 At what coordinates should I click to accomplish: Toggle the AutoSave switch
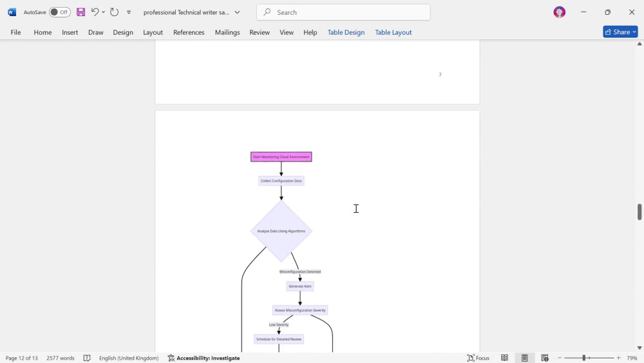pyautogui.click(x=59, y=12)
